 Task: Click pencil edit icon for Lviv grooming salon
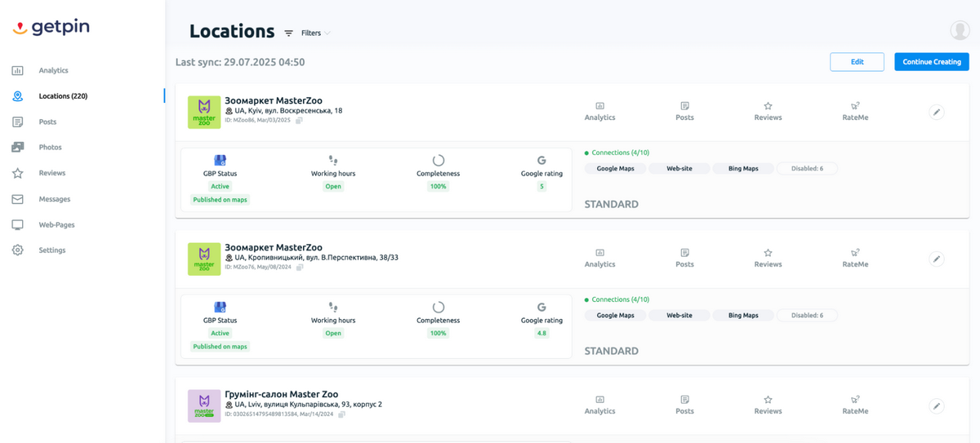coord(937,406)
